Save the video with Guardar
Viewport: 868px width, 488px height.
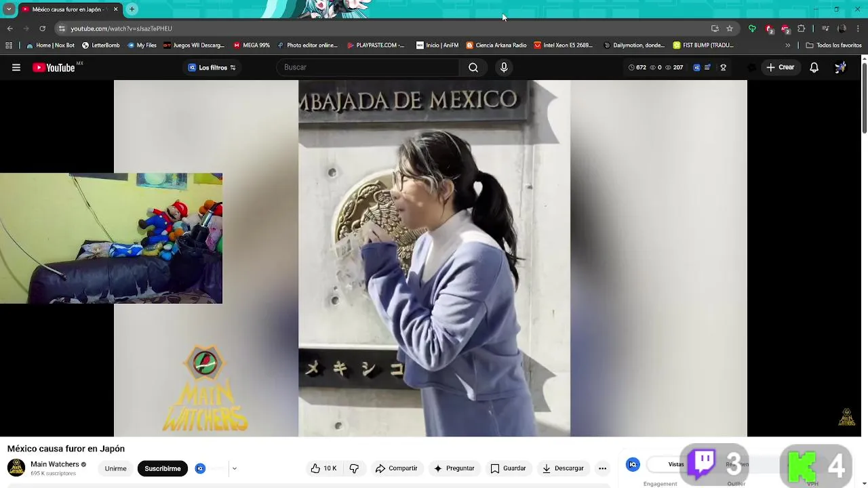pyautogui.click(x=508, y=468)
